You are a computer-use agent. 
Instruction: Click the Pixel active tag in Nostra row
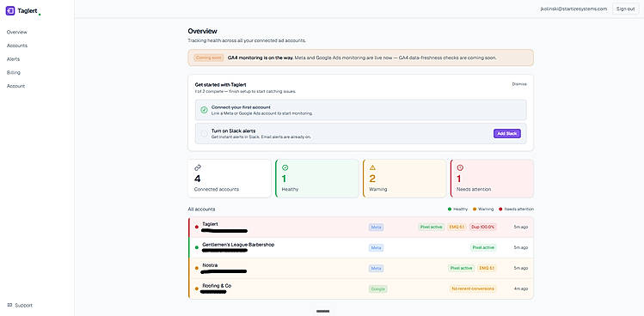[x=461, y=268]
